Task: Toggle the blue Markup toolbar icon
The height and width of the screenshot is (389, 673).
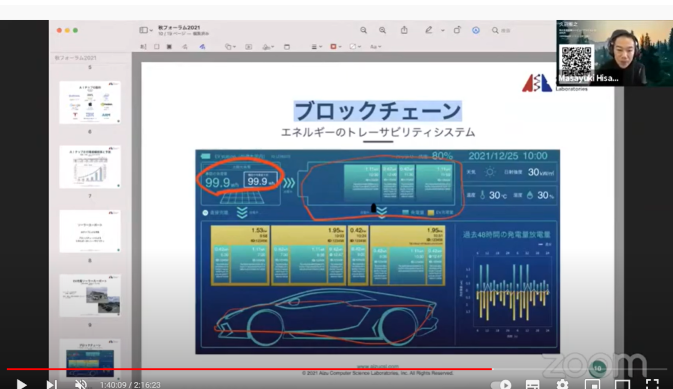Action: [476, 30]
